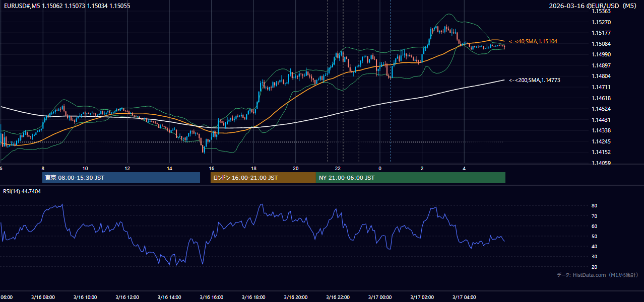Click RSI scale level 50
644x302 pixels.
click(594, 236)
